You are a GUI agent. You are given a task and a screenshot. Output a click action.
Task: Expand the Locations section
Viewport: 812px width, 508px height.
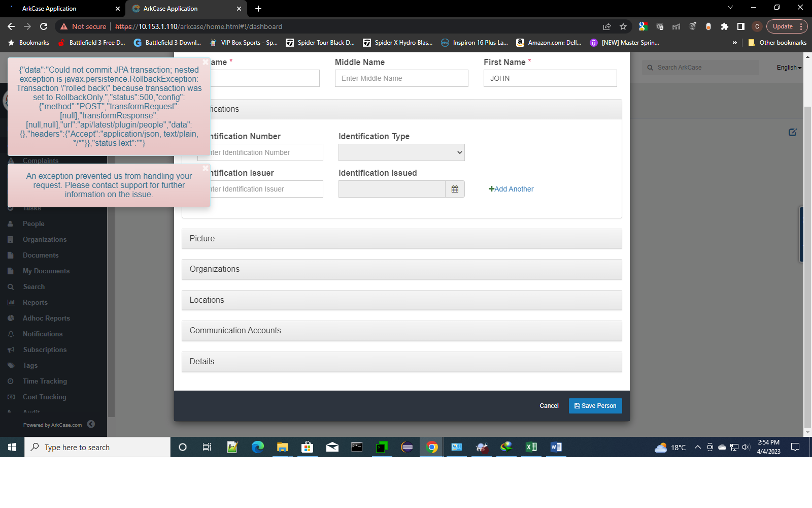point(402,300)
